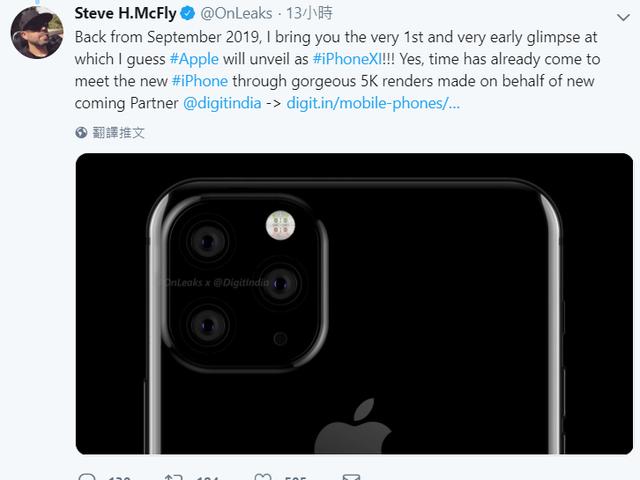Click the envelope direct message icon
Screen dimensions: 640x480
pos(349,477)
